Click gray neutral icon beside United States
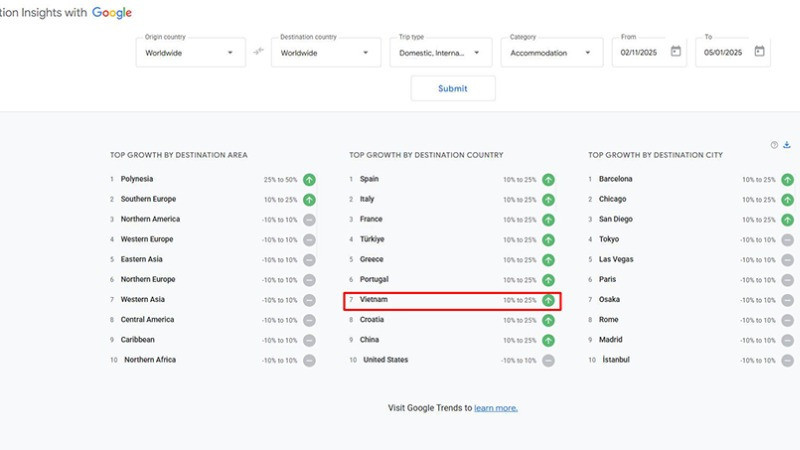 tap(548, 360)
